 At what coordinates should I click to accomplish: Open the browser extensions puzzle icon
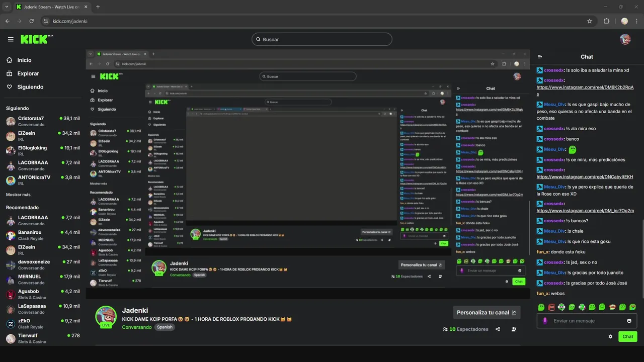(x=606, y=21)
